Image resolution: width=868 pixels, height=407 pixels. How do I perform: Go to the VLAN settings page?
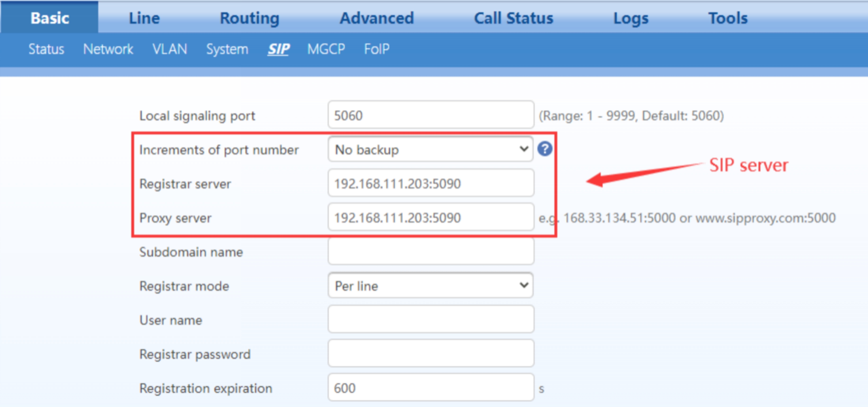point(170,49)
